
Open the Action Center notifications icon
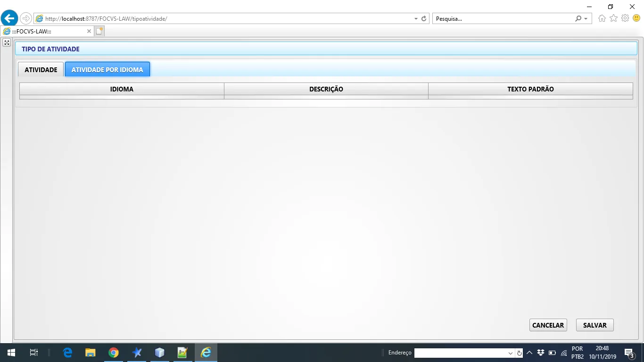(x=629, y=353)
